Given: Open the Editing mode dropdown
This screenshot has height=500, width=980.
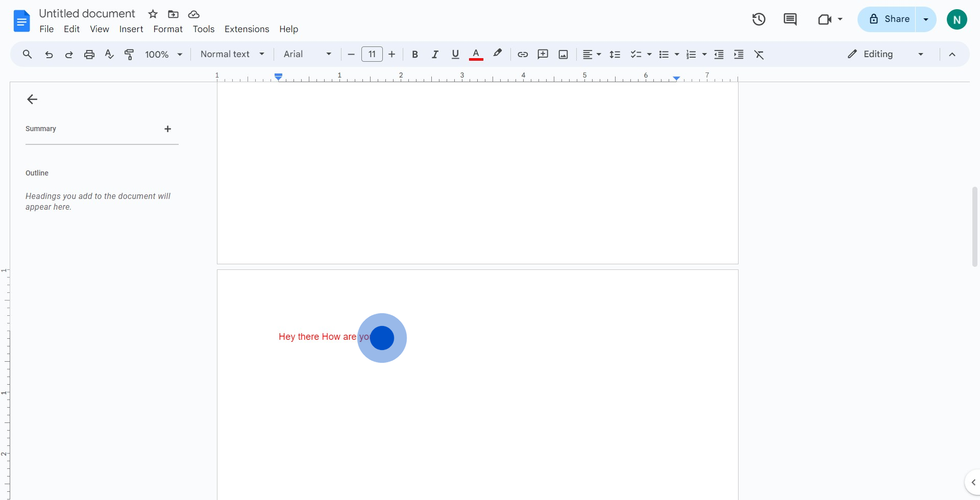Looking at the screenshot, I should point(886,54).
